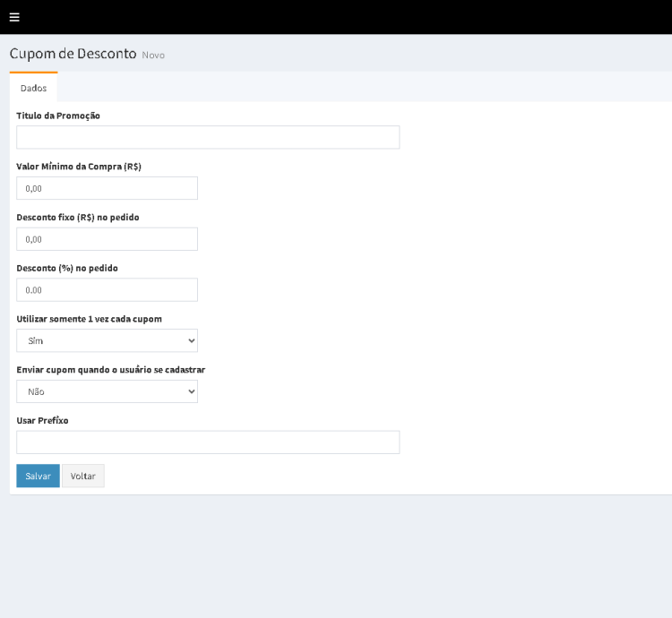This screenshot has height=618, width=672.
Task: Go back using the Voltar button
Action: (82, 476)
